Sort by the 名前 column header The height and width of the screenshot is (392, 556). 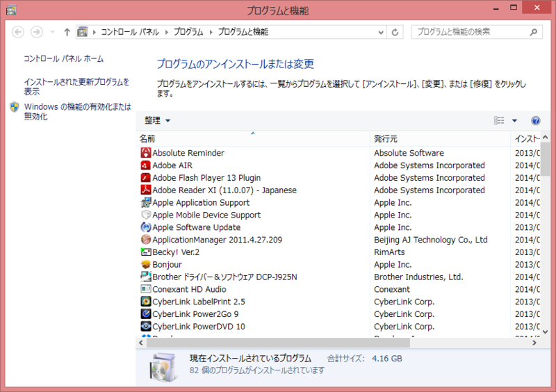pos(253,139)
